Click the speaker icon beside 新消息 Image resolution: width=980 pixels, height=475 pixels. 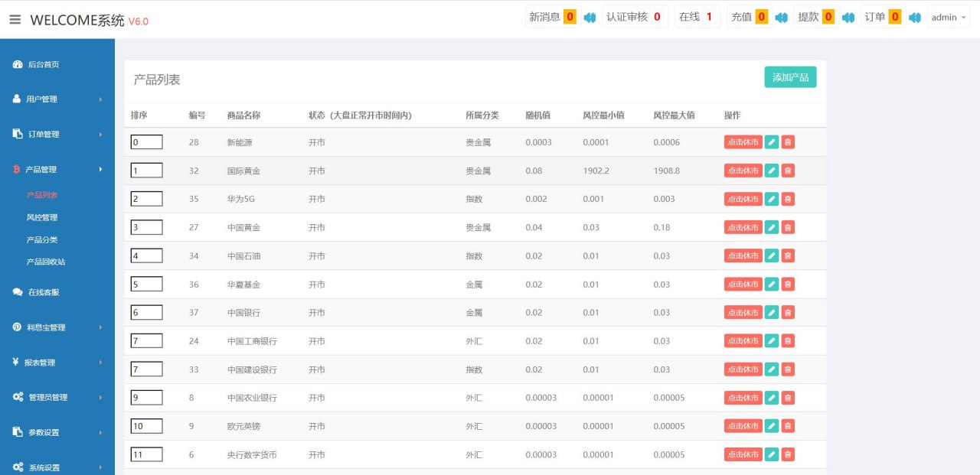click(x=590, y=18)
